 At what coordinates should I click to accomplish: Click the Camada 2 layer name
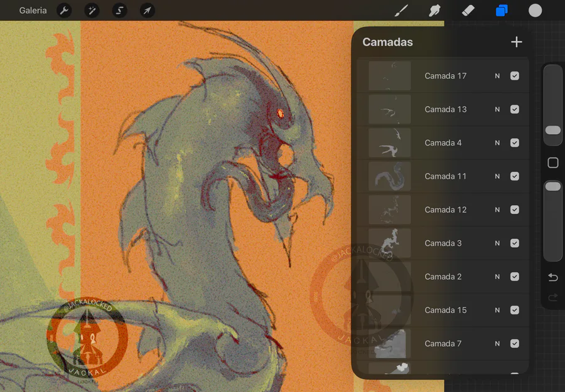[x=443, y=277]
